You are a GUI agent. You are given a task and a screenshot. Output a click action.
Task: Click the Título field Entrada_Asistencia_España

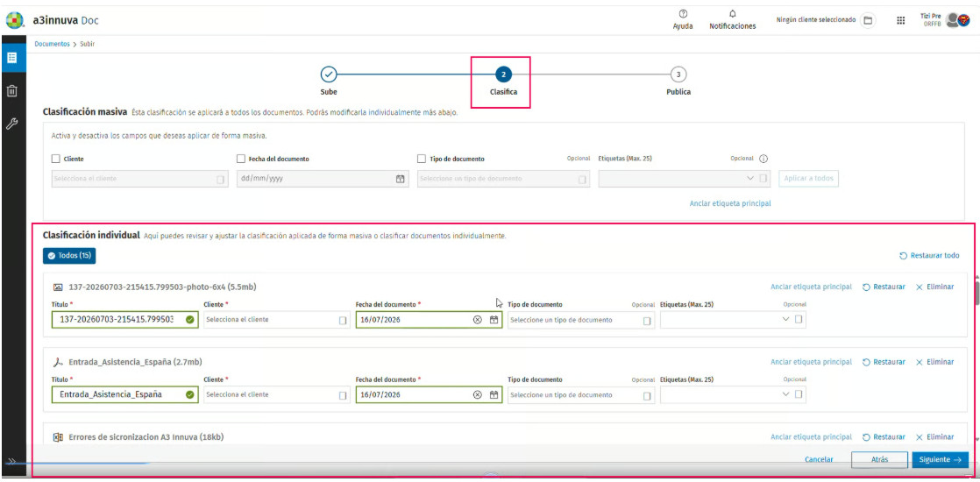click(125, 395)
